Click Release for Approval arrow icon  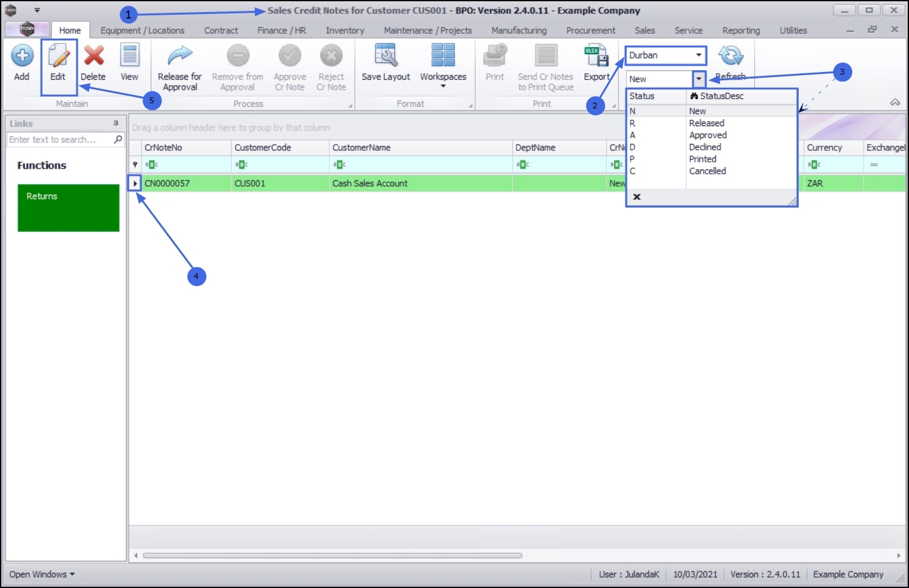click(180, 55)
